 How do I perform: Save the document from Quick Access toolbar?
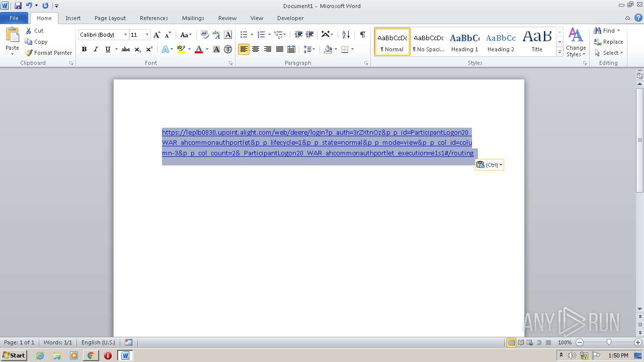(18, 6)
